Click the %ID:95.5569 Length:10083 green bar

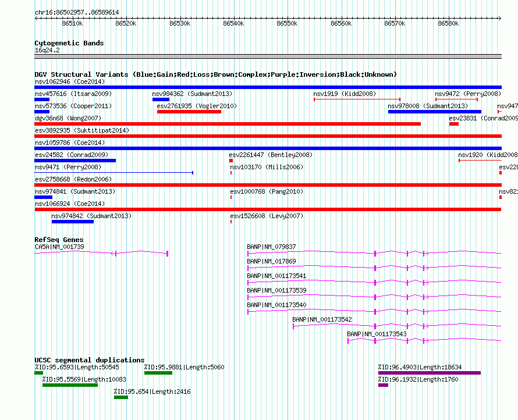point(70,385)
